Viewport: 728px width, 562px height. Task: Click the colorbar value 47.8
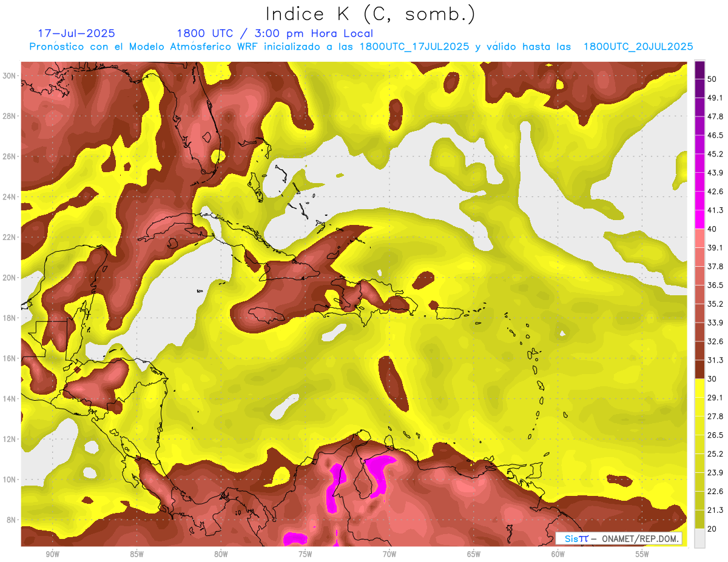[715, 116]
